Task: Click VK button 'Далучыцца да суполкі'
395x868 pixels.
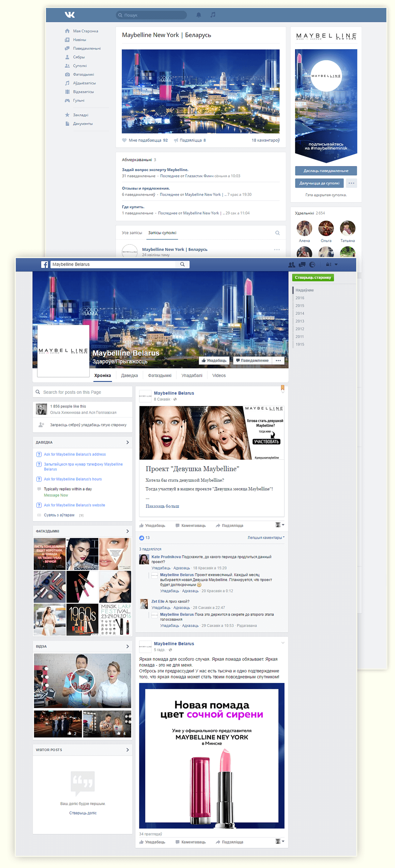Action: (319, 183)
